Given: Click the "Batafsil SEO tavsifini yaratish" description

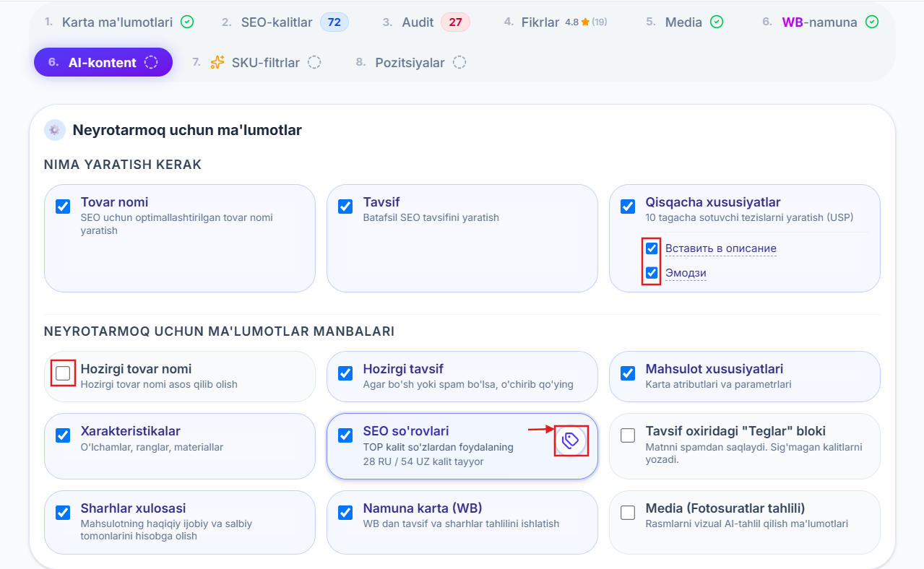Looking at the screenshot, I should [431, 217].
